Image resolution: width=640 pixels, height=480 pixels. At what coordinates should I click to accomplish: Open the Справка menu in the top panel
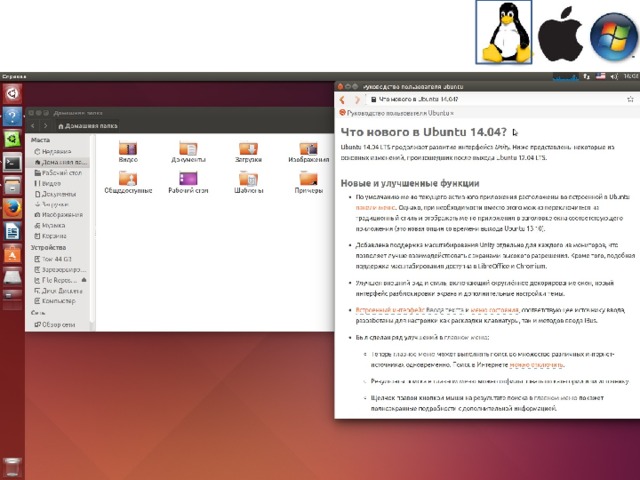pyautogui.click(x=13, y=76)
